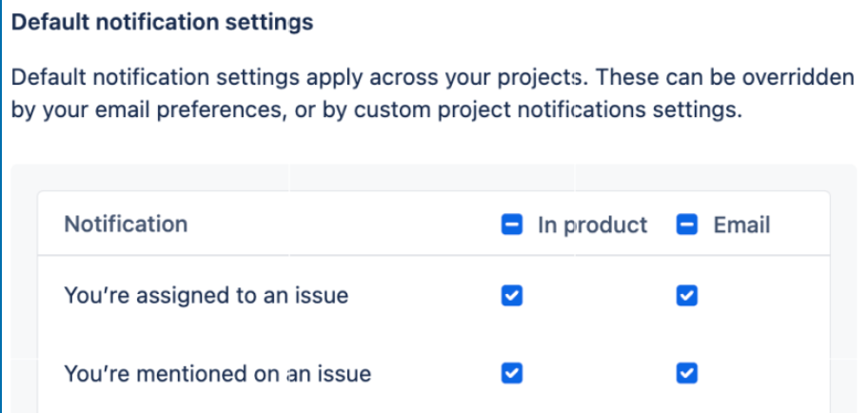This screenshot has height=413, width=868.
Task: Uncheck In product for assigned to an issue
Action: [x=511, y=296]
